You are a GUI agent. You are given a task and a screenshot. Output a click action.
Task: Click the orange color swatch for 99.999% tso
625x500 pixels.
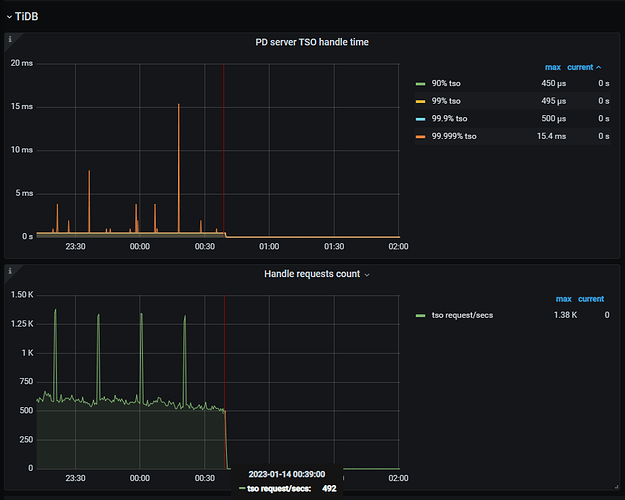point(421,135)
